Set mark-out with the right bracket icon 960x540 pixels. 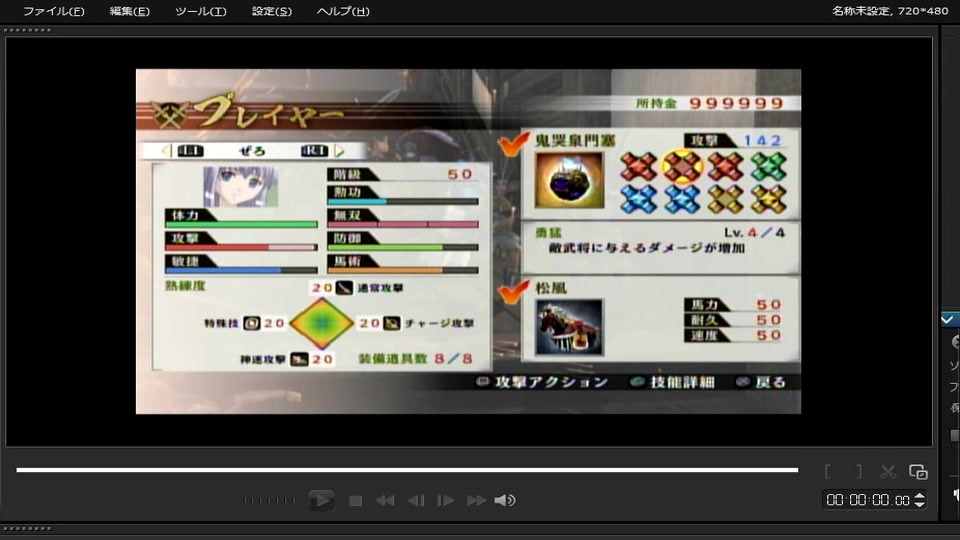(859, 471)
